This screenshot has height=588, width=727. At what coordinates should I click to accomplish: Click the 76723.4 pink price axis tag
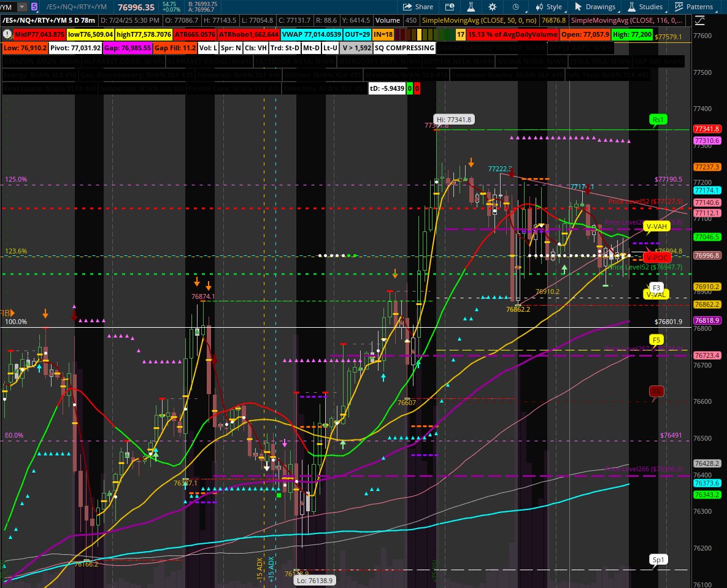[x=707, y=355]
